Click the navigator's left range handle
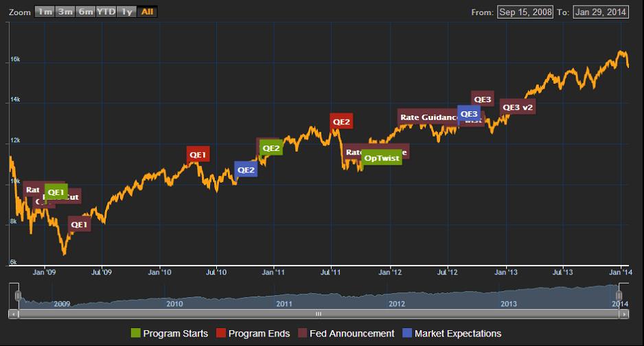This screenshot has height=346, width=644. pyautogui.click(x=18, y=295)
